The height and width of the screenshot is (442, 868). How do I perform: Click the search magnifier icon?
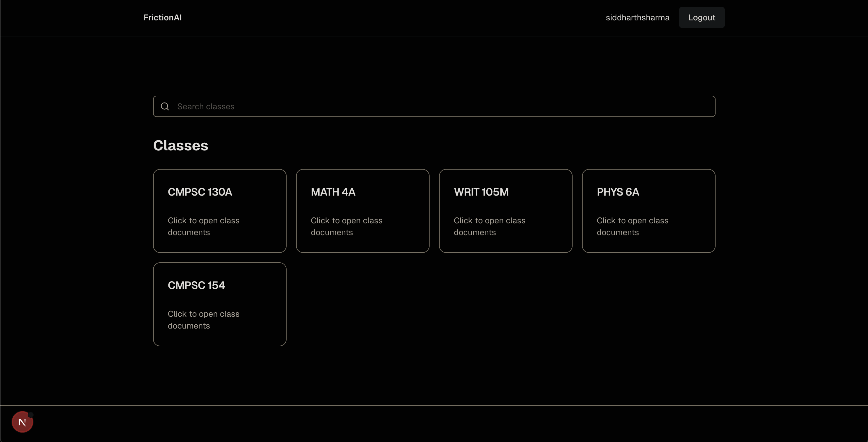pyautogui.click(x=165, y=106)
